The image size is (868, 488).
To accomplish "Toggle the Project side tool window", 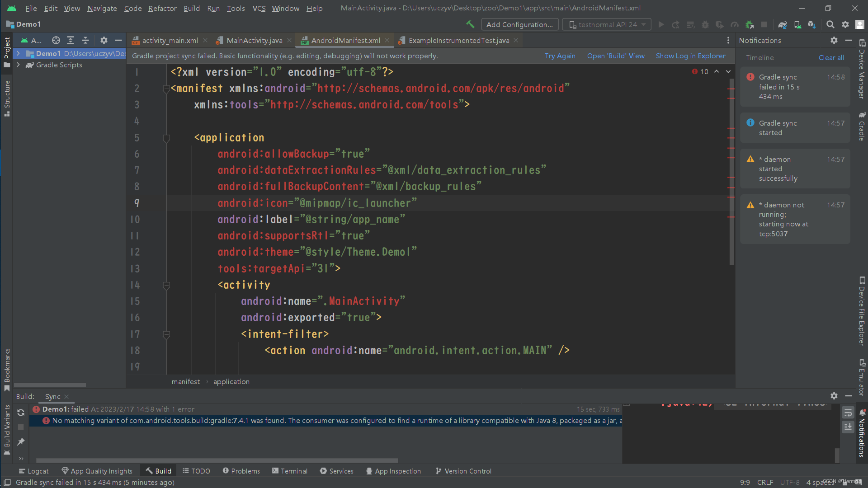I will (7, 52).
